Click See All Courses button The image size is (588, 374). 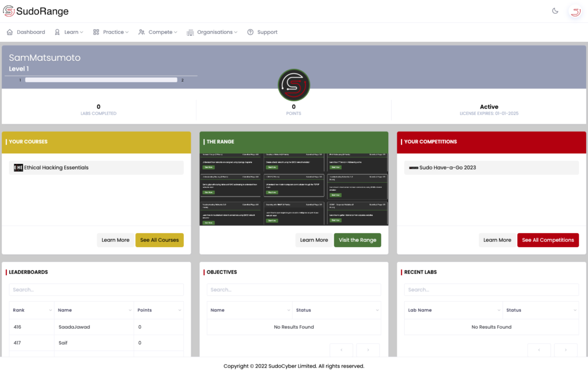pos(160,240)
